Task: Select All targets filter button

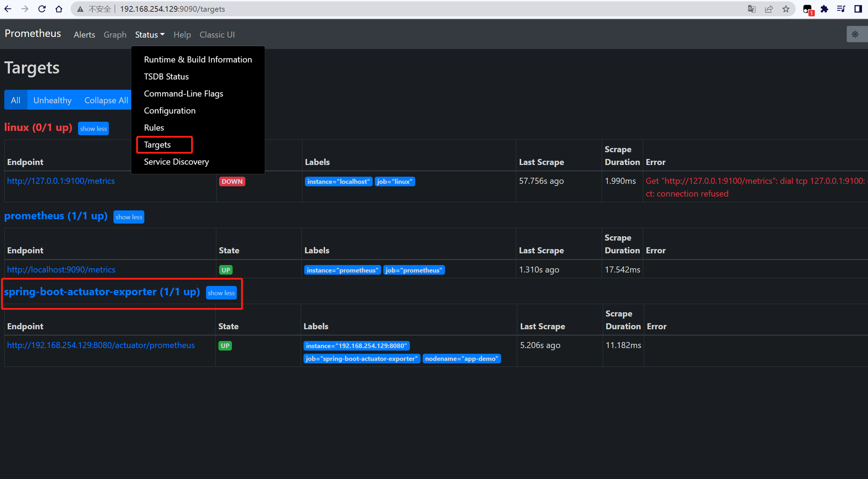Action: 15,100
